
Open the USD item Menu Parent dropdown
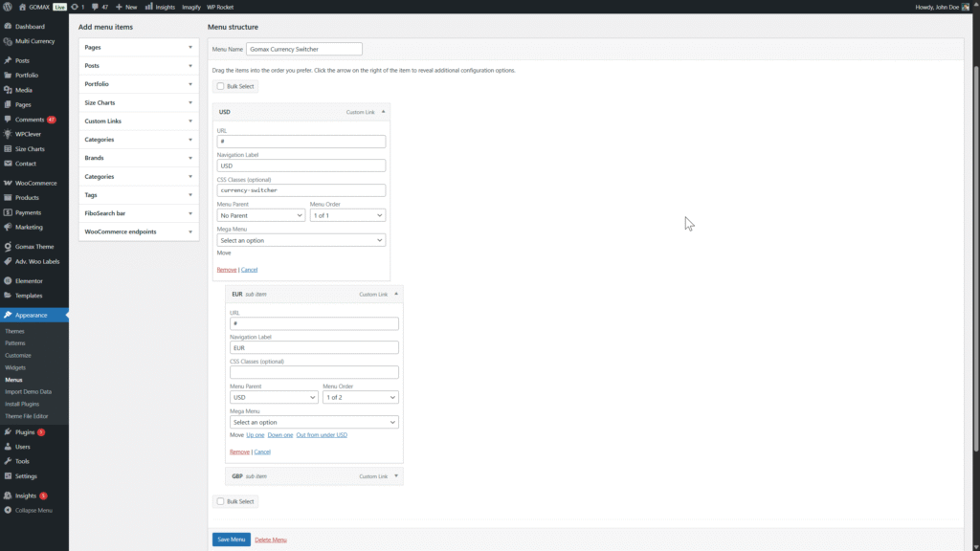point(260,215)
